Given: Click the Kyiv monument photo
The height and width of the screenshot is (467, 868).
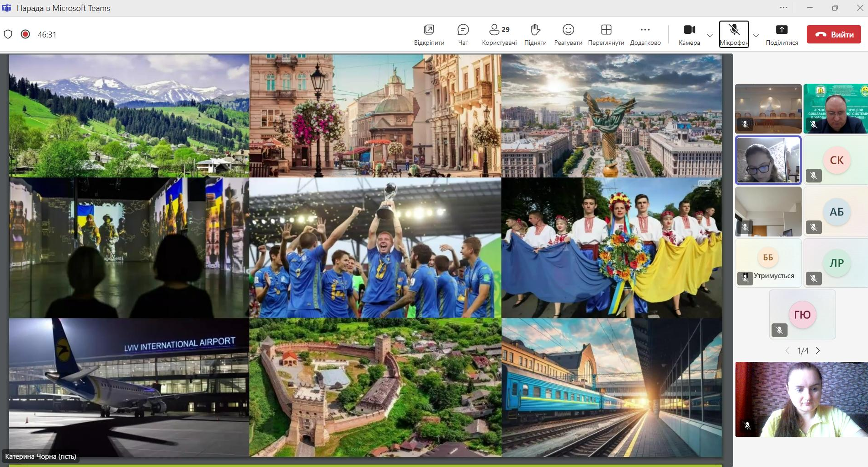Looking at the screenshot, I should click(612, 116).
